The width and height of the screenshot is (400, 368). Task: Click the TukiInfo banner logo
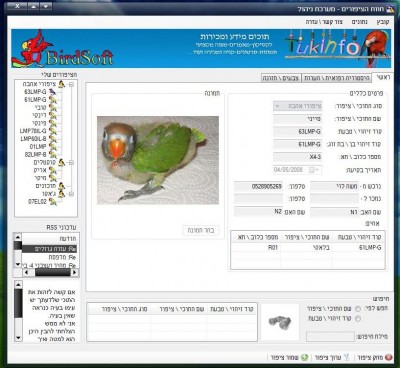tap(337, 47)
